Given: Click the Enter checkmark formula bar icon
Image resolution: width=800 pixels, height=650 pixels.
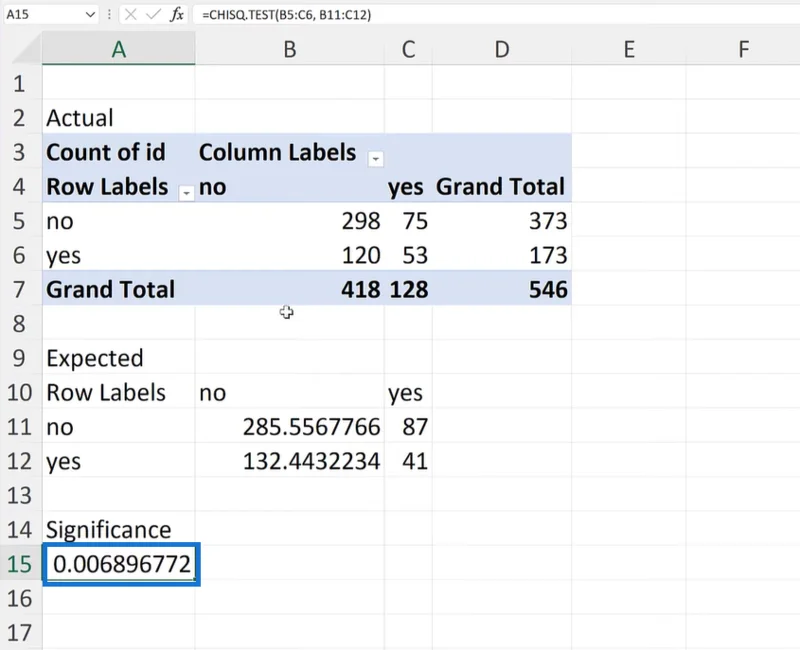Looking at the screenshot, I should [x=153, y=15].
